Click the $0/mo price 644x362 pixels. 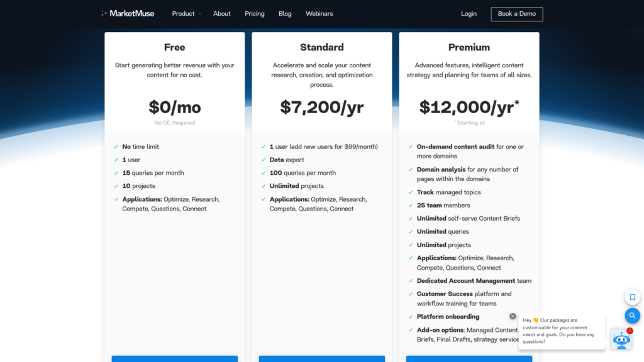[175, 107]
